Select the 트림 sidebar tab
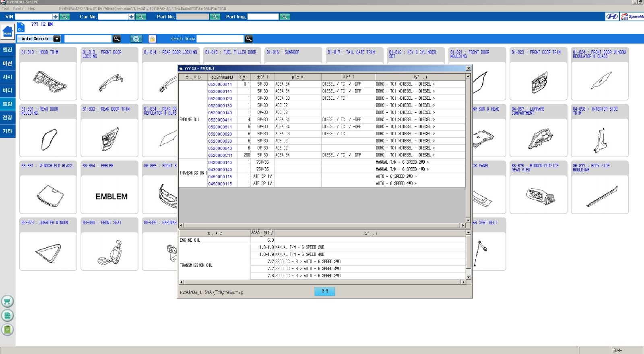 point(8,104)
